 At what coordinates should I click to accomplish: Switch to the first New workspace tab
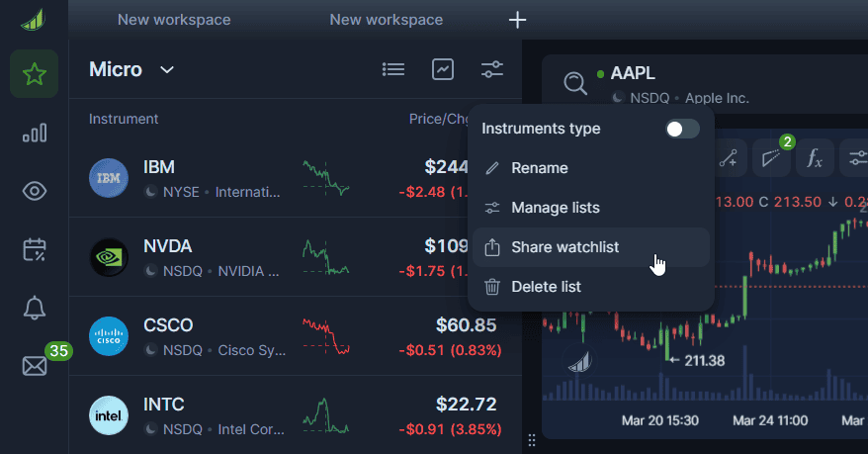click(174, 20)
